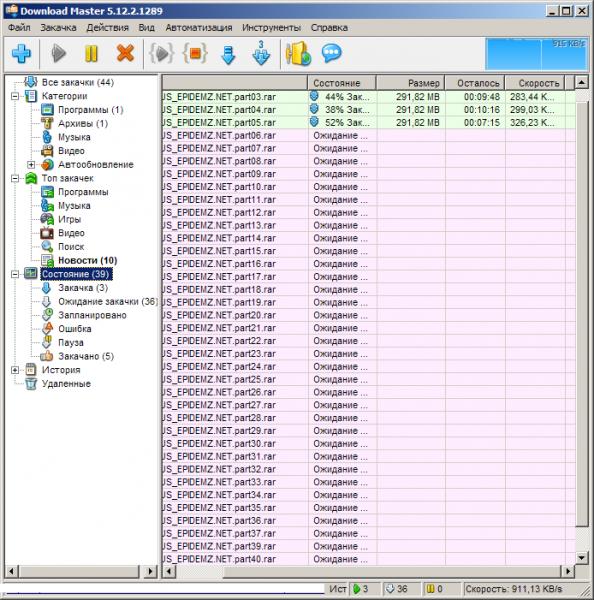The height and width of the screenshot is (600, 594).
Task: Select Ожидание закачки (36) filter
Action: tap(108, 302)
